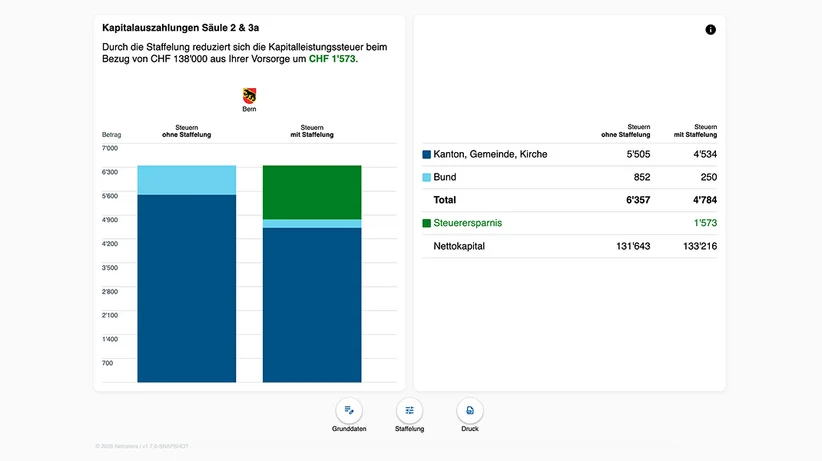The image size is (822, 461).
Task: Open the Staffelung sliders icon
Action: pyautogui.click(x=409, y=411)
